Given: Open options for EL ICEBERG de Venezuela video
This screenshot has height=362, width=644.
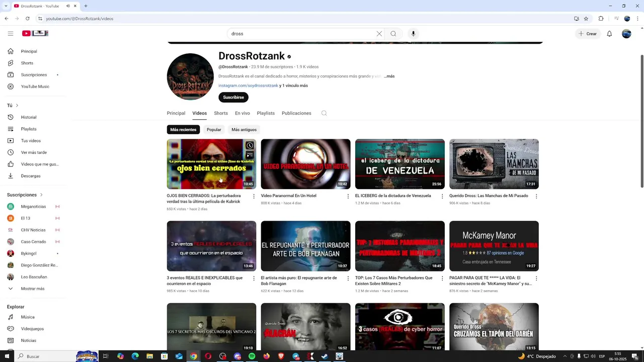Looking at the screenshot, I should click(x=442, y=196).
